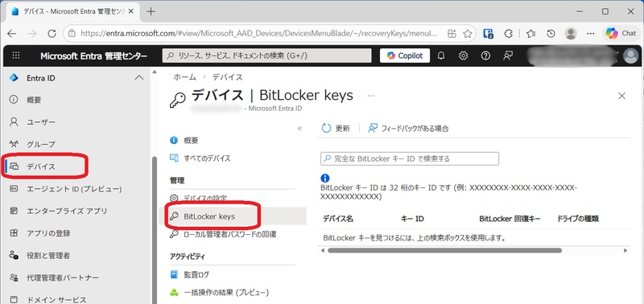Select デバイス in left navigation
The height and width of the screenshot is (304, 644).
tap(41, 166)
